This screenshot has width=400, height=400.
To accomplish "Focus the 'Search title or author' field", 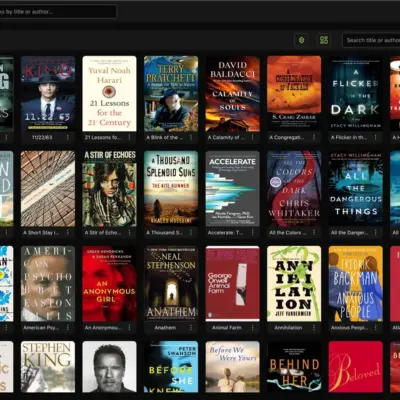I will tap(371, 40).
